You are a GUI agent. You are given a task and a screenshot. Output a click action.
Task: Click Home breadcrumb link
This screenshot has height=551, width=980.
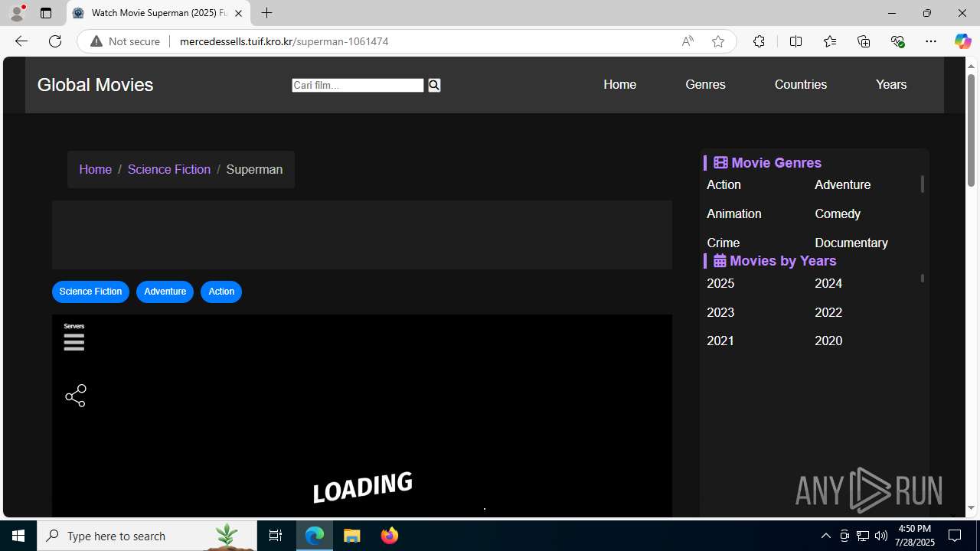point(95,169)
